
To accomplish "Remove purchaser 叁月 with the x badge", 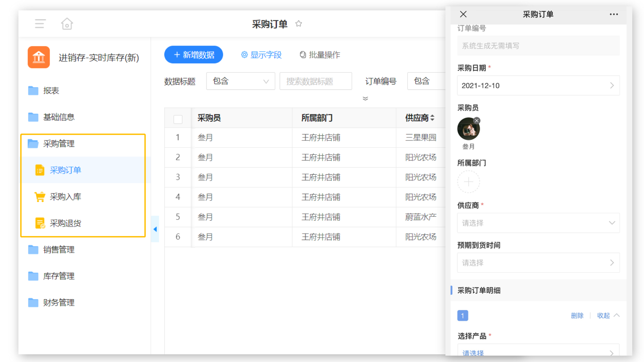I will 477,121.
